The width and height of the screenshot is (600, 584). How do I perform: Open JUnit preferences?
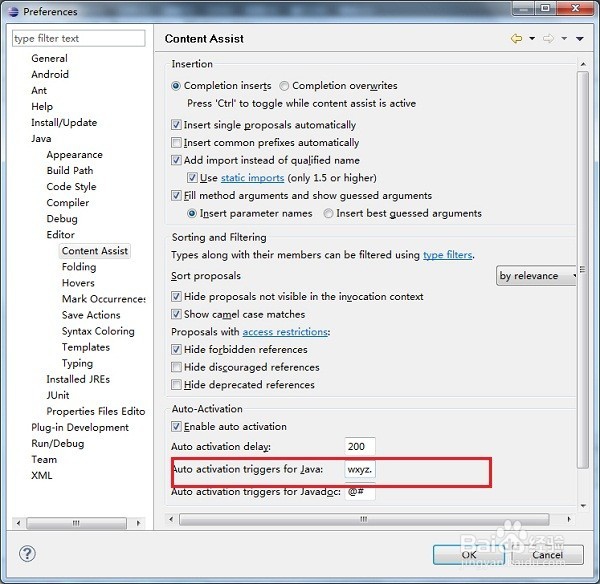[x=58, y=395]
